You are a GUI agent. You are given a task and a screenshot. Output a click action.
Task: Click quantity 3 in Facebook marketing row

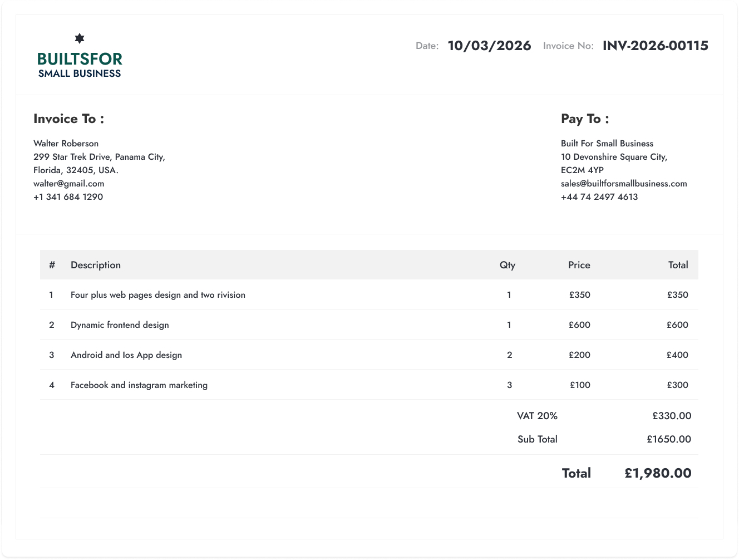pos(510,385)
